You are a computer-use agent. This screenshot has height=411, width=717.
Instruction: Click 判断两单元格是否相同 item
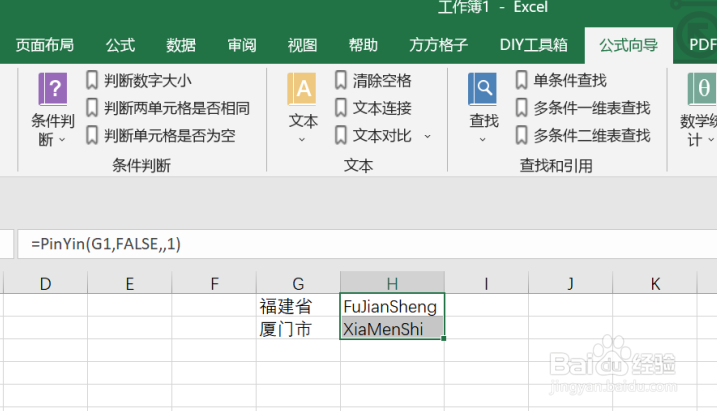pyautogui.click(x=168, y=108)
